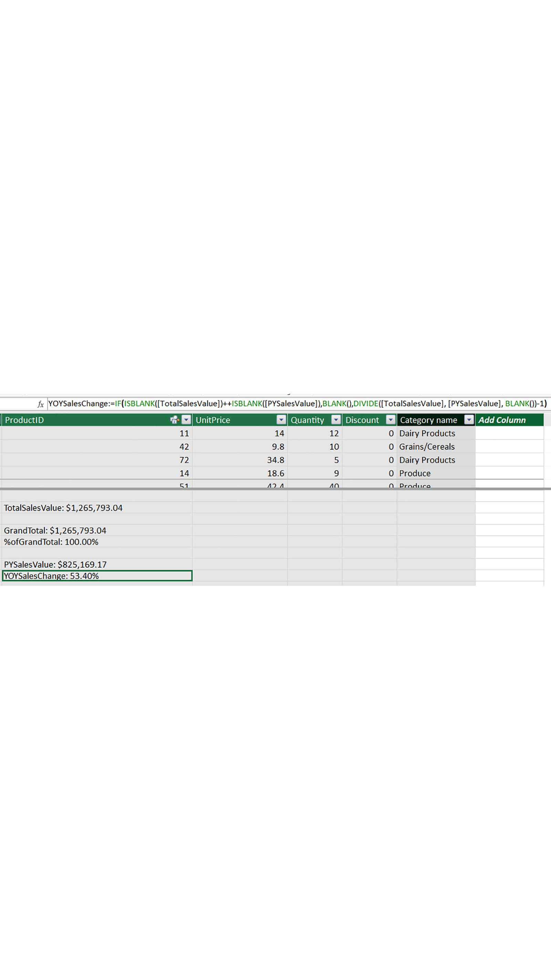Open the ProductID column filter dropdown

pos(186,420)
